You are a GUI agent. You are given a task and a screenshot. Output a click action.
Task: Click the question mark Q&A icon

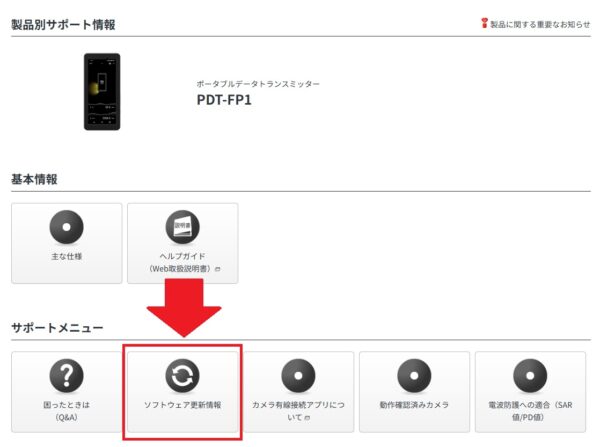[67, 375]
